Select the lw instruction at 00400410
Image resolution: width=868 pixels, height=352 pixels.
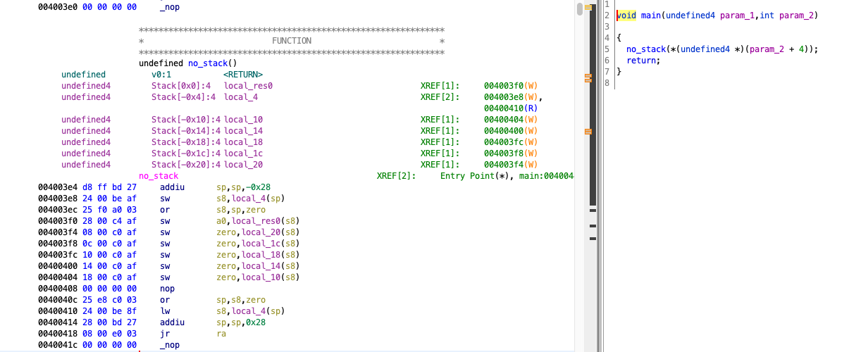pos(164,311)
